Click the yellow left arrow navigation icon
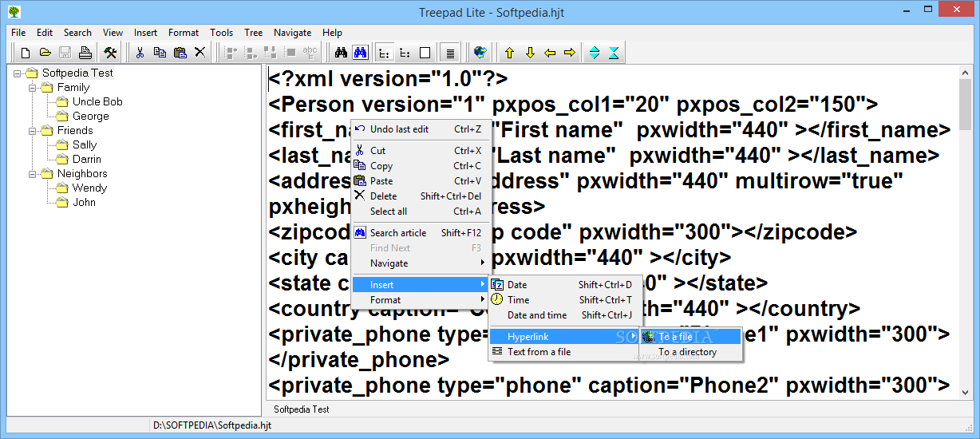 549,53
